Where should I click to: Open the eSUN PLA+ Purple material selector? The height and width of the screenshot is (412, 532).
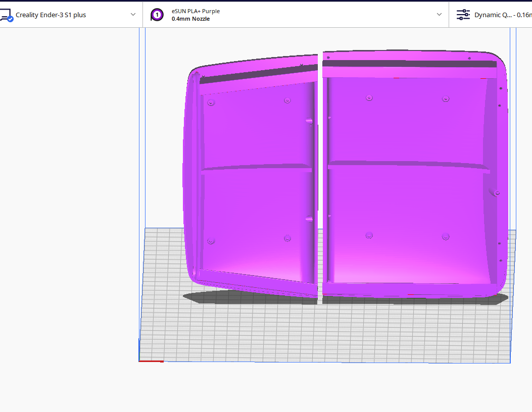click(296, 15)
